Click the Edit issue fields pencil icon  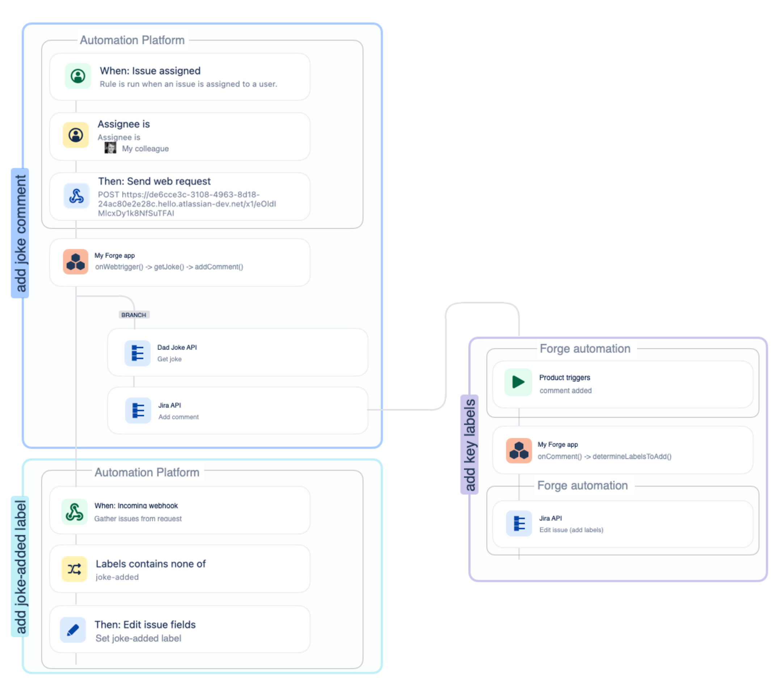coord(73,630)
